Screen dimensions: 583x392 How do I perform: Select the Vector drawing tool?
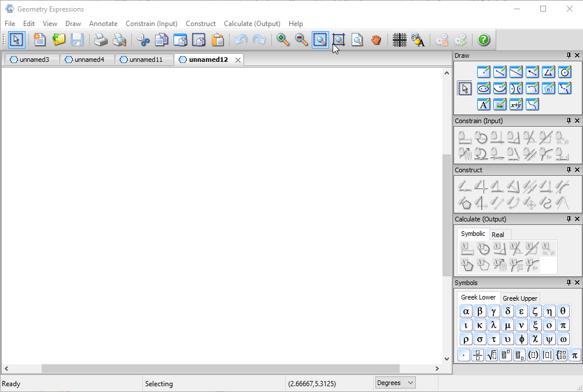(532, 72)
